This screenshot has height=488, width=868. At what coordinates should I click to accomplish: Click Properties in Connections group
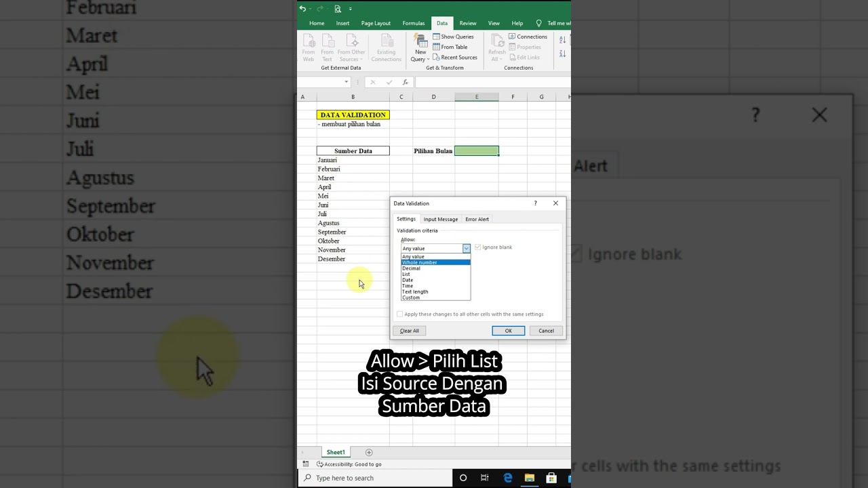[x=525, y=47]
